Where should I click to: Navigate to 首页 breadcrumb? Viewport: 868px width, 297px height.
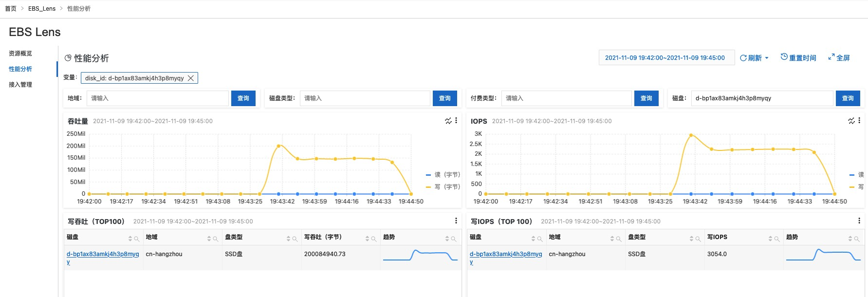pos(11,9)
